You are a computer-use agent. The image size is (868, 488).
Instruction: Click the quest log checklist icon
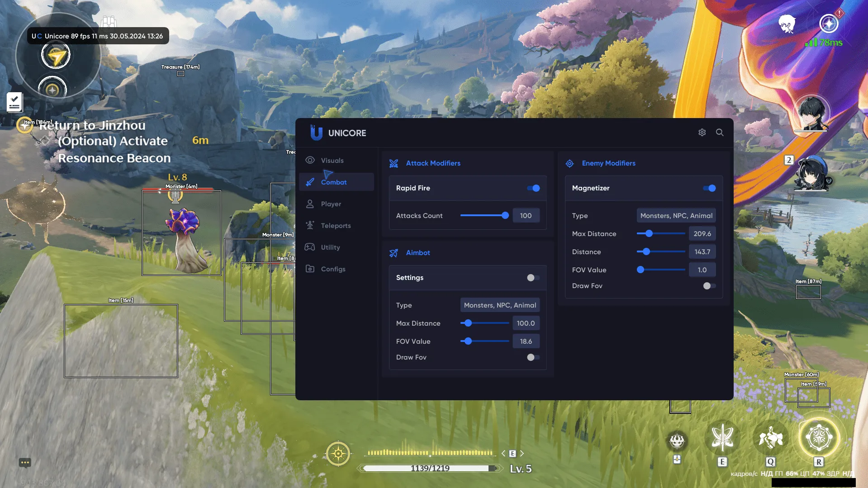pyautogui.click(x=14, y=102)
